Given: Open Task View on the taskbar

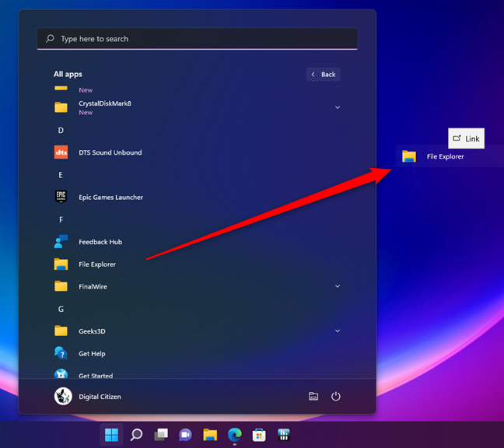Looking at the screenshot, I should (x=161, y=435).
